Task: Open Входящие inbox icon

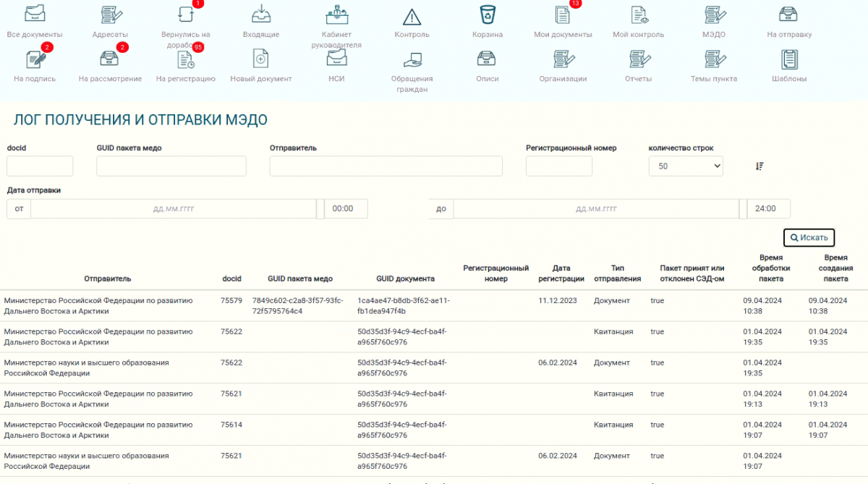Action: pos(260,14)
